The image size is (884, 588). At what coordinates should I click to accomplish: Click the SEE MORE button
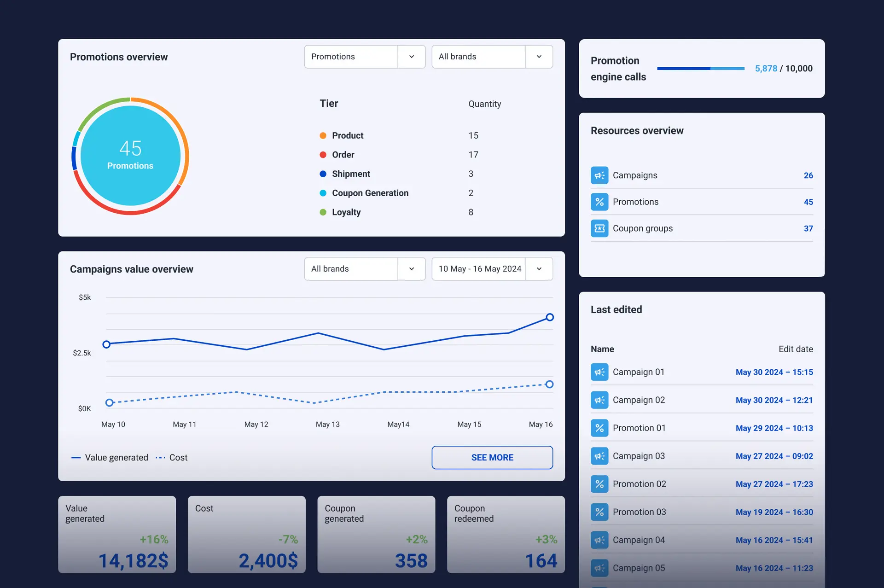[492, 458]
